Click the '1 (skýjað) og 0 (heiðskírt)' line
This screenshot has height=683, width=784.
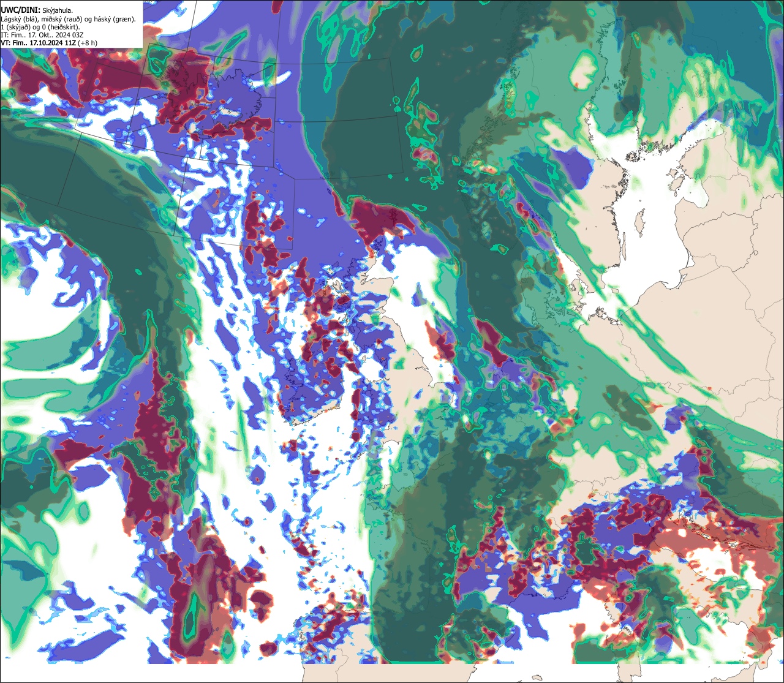[x=40, y=26]
